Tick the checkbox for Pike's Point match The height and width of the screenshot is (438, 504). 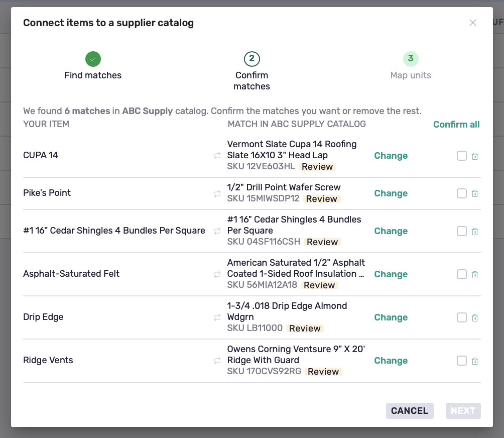tap(461, 193)
